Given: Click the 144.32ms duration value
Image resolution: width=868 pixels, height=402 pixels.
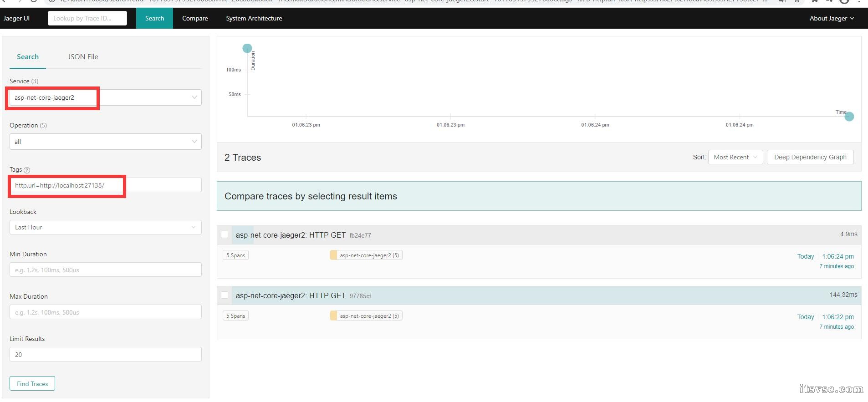Looking at the screenshot, I should (843, 295).
